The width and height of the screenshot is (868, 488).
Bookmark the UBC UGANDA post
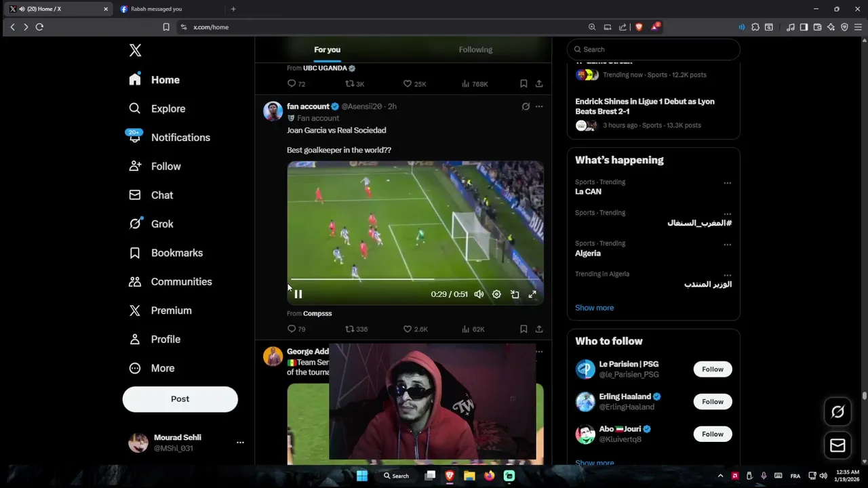[x=524, y=84]
